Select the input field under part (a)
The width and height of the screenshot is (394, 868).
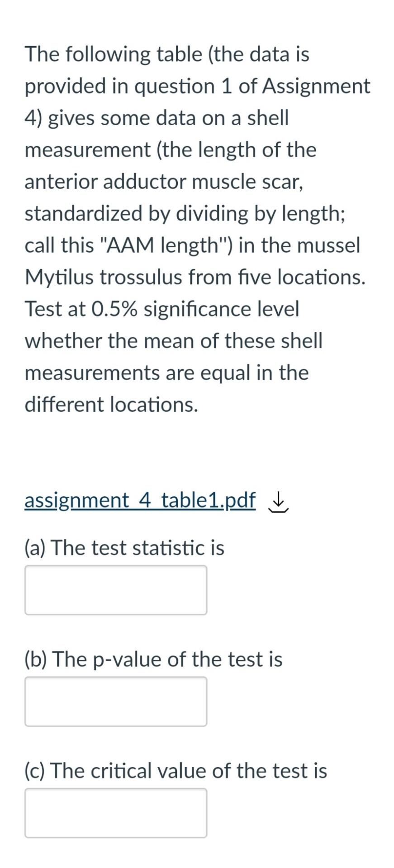click(115, 590)
